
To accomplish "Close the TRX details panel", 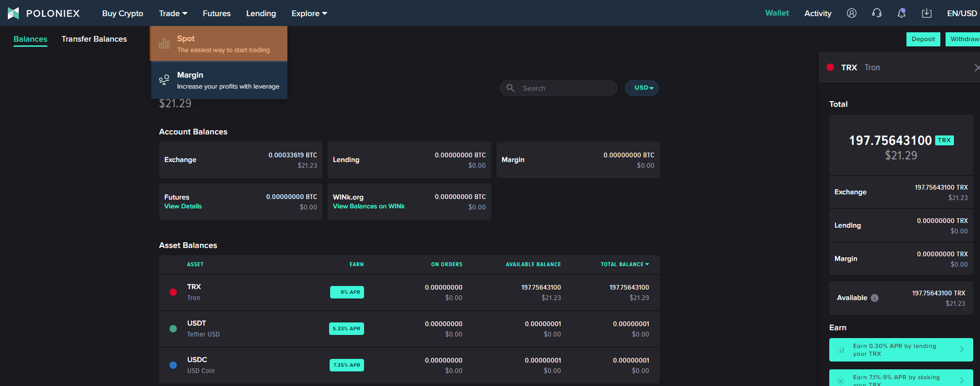I will (x=976, y=68).
